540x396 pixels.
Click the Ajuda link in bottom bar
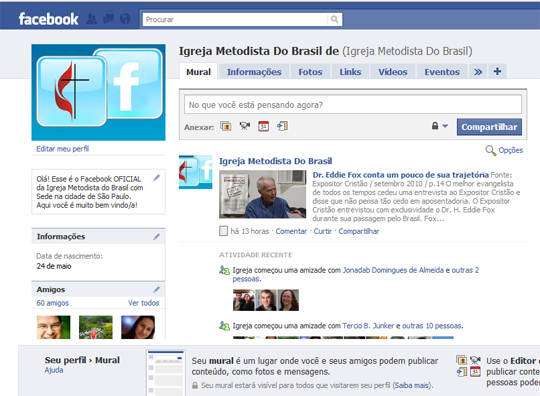click(54, 370)
